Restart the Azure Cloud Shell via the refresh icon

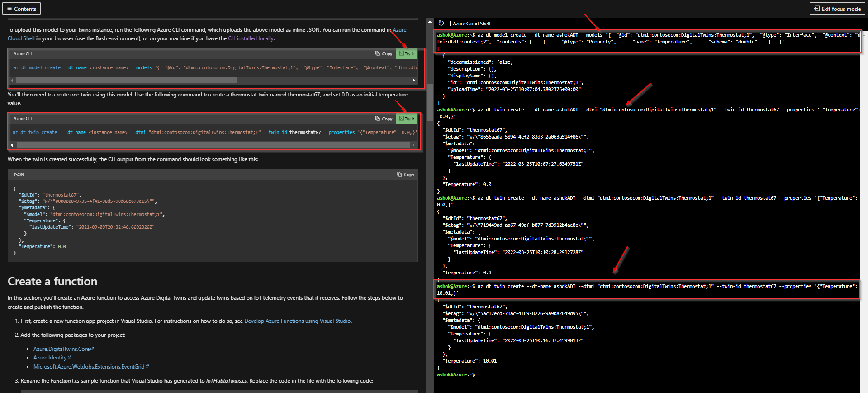pyautogui.click(x=441, y=24)
